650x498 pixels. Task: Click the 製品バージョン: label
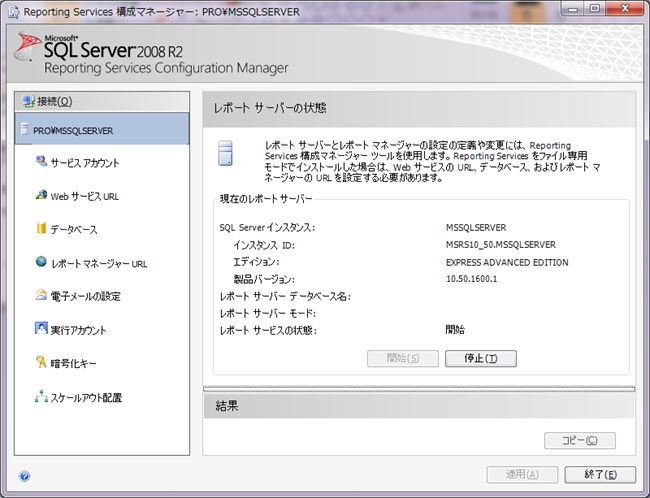tap(264, 279)
